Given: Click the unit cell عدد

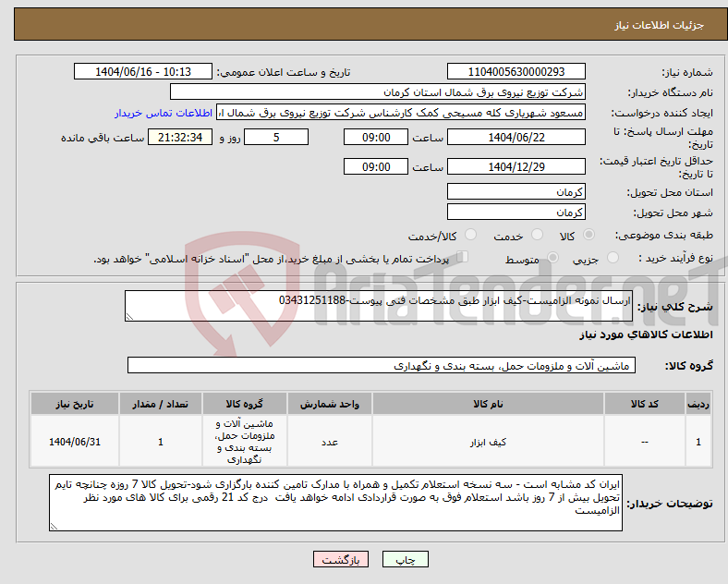Looking at the screenshot, I should (330, 442).
